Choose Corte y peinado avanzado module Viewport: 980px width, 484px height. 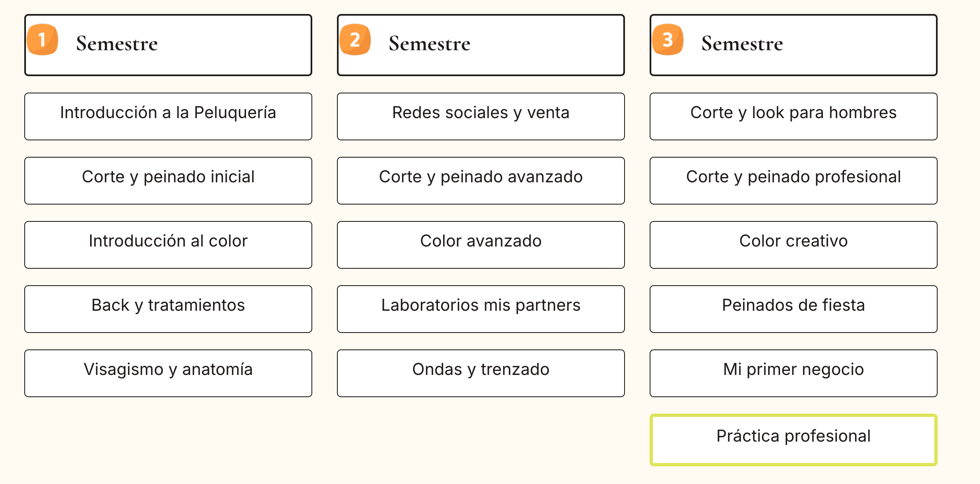click(x=481, y=181)
